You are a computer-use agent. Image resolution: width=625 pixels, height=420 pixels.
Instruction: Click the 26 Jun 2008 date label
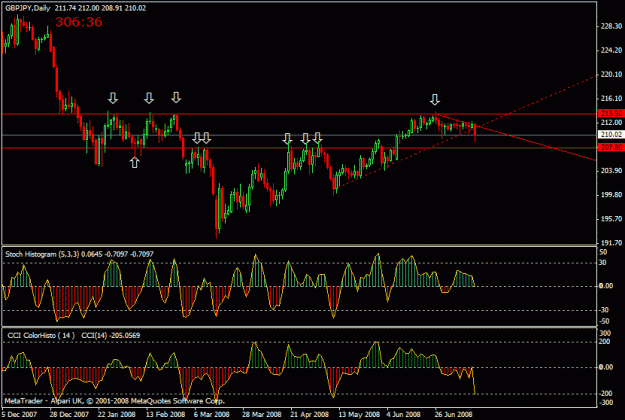coord(454,414)
